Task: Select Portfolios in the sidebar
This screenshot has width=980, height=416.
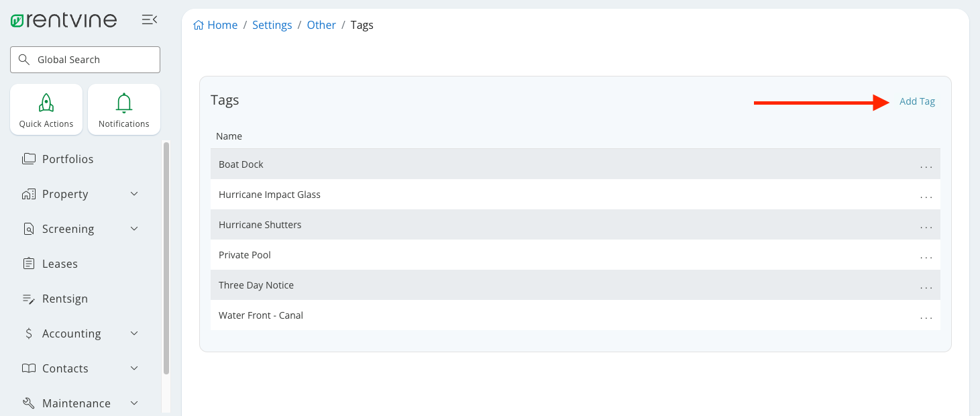Action: (x=67, y=159)
